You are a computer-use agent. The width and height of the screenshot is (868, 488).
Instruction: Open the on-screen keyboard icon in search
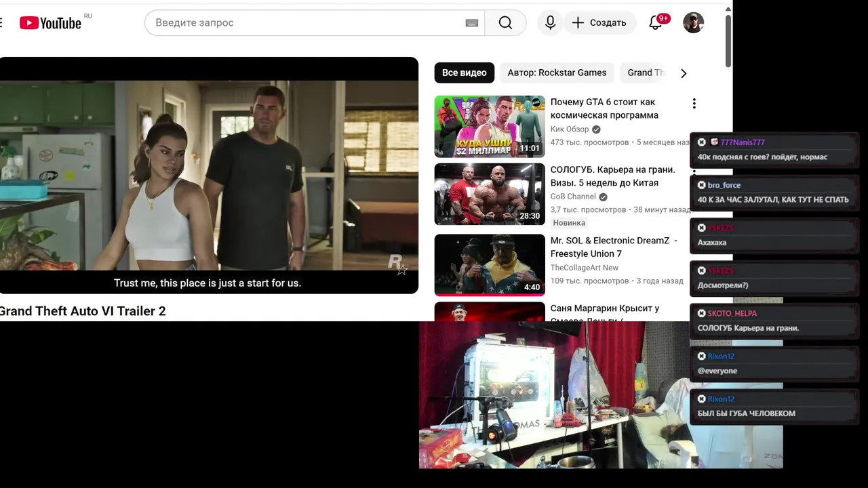click(x=472, y=23)
